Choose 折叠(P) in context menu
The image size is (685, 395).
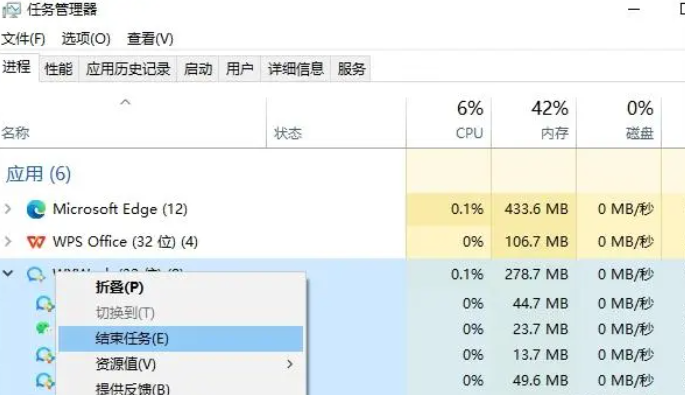[180, 288]
